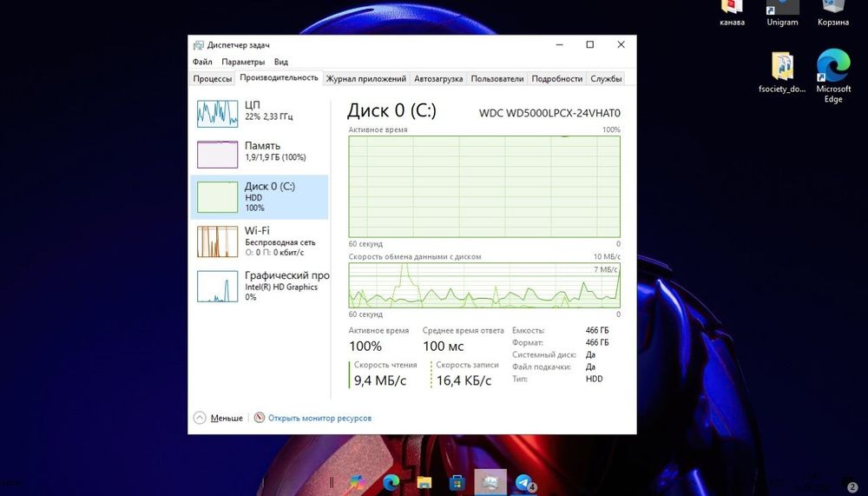Minimize the Диспетчер задач window
The height and width of the screenshot is (496, 868).
pyautogui.click(x=560, y=45)
